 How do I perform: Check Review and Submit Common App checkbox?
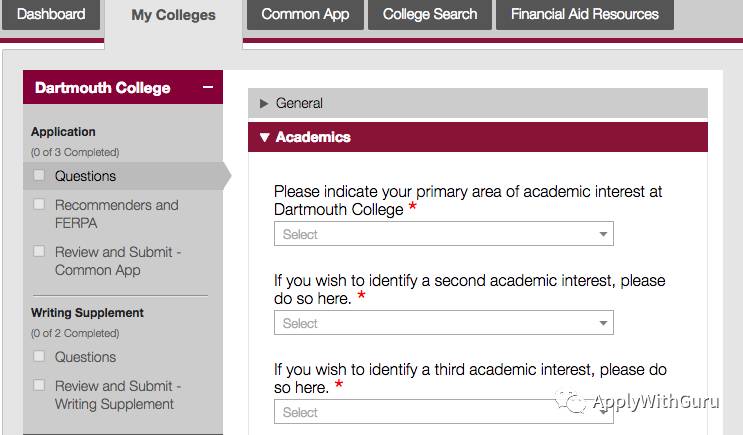[39, 252]
